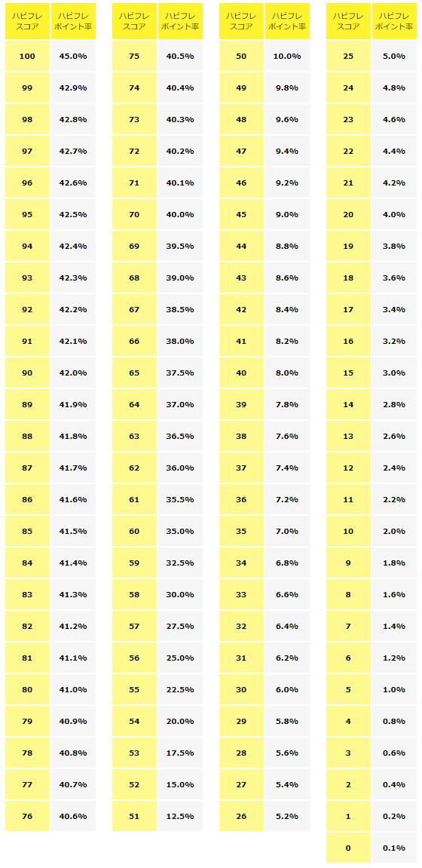
Task: Select the 5.2% rate for score 26
Action: 287,816
